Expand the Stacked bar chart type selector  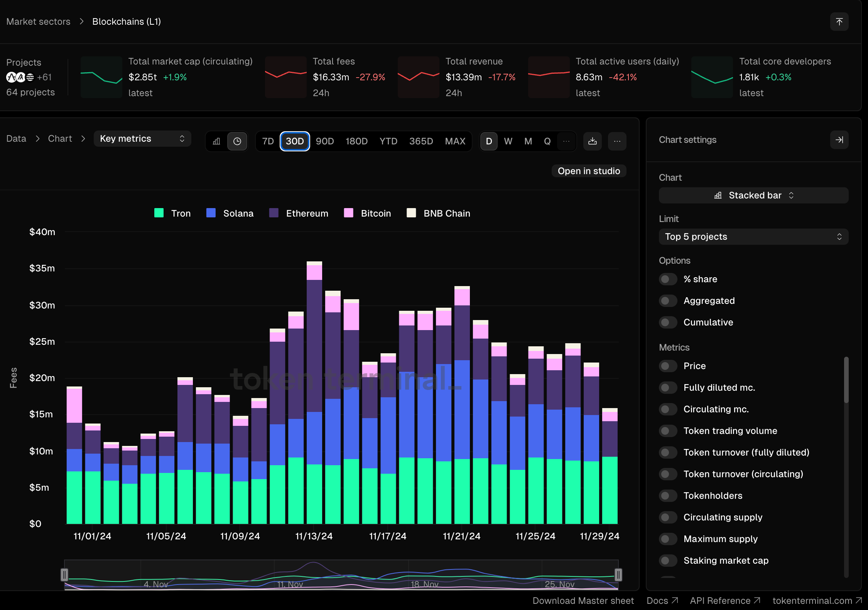click(753, 195)
